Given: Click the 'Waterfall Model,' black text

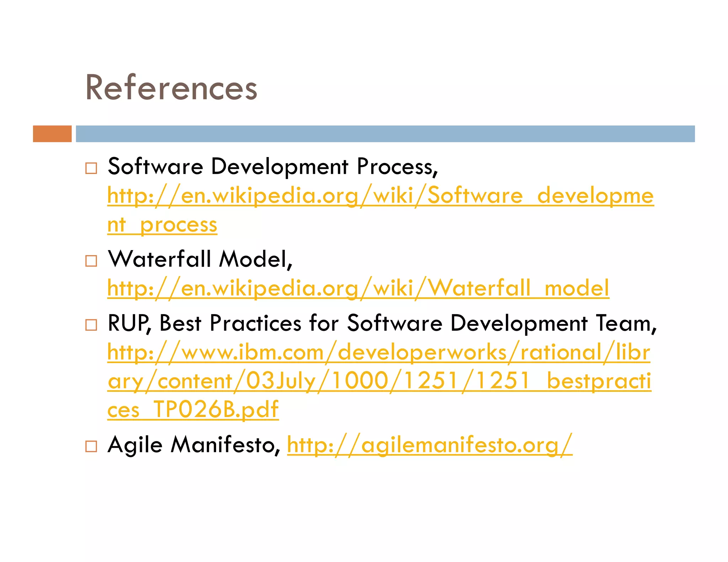Looking at the screenshot, I should [x=200, y=259].
